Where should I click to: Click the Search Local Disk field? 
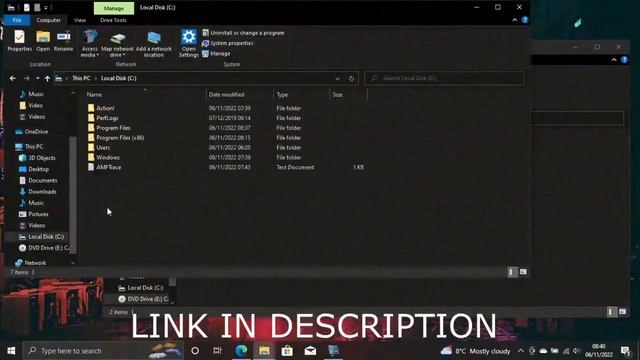click(444, 78)
